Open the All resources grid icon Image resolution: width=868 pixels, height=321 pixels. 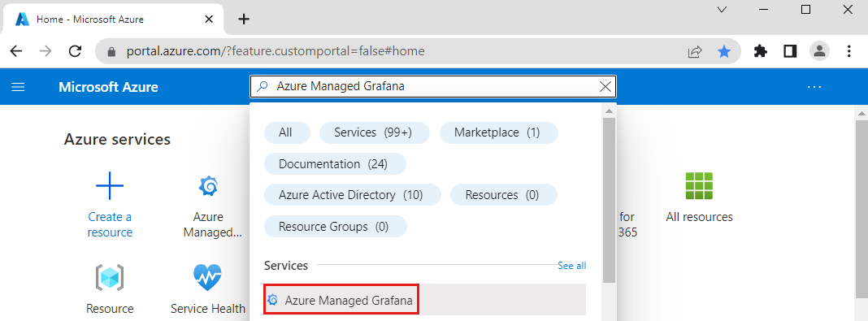[x=699, y=186]
